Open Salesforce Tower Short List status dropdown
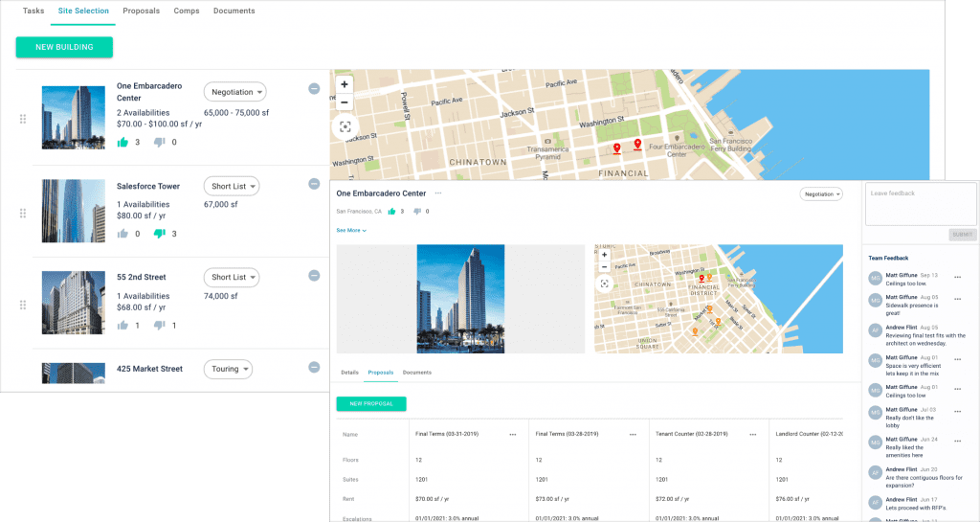 tap(232, 187)
